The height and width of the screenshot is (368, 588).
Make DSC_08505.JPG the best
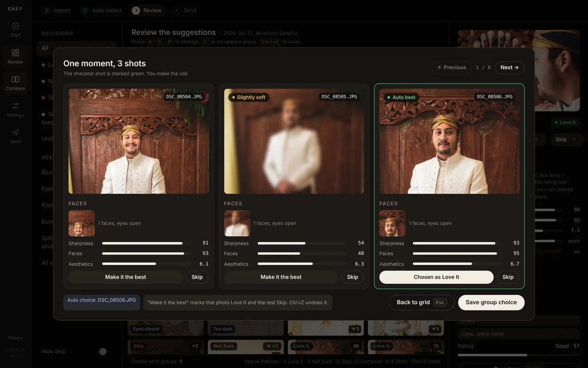[281, 277]
